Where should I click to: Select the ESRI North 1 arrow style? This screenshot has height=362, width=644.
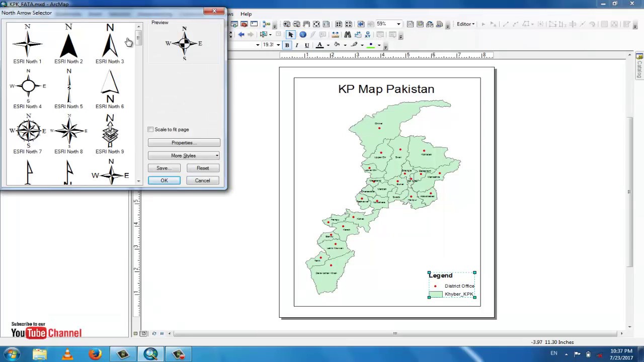pos(27,44)
